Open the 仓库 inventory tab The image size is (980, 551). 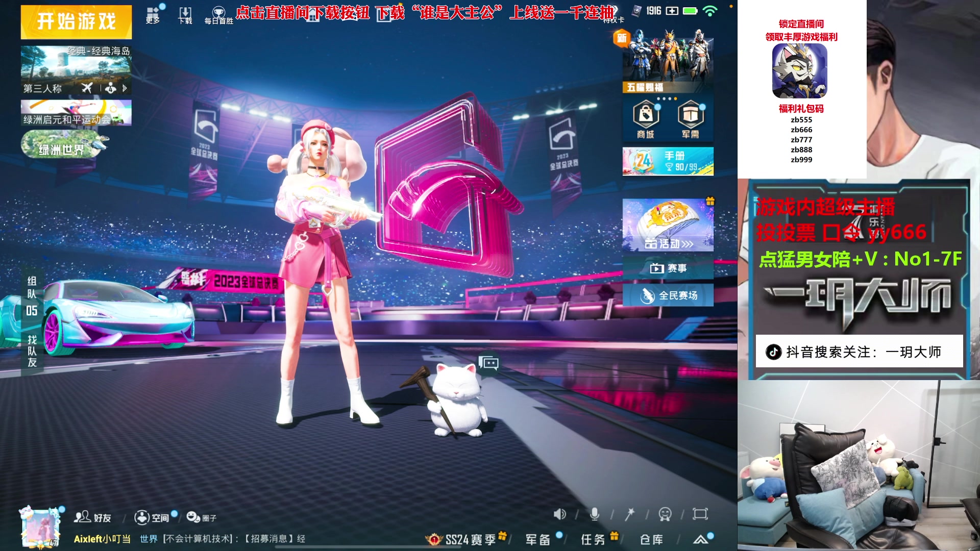652,539
